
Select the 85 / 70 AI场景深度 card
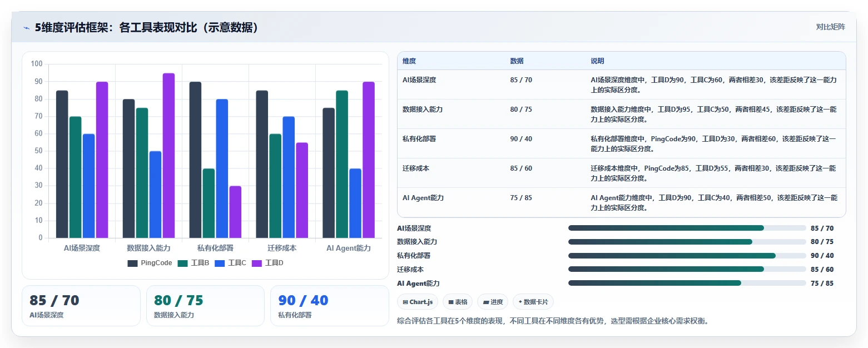pyautogui.click(x=81, y=306)
